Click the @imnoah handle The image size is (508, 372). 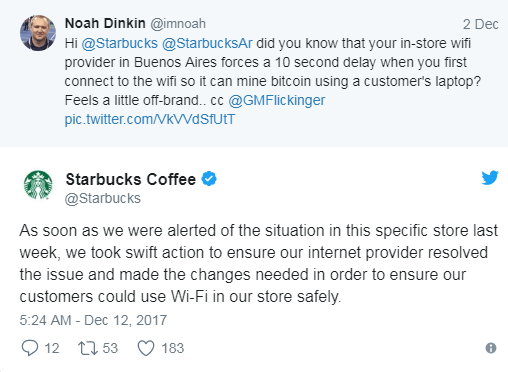point(178,24)
